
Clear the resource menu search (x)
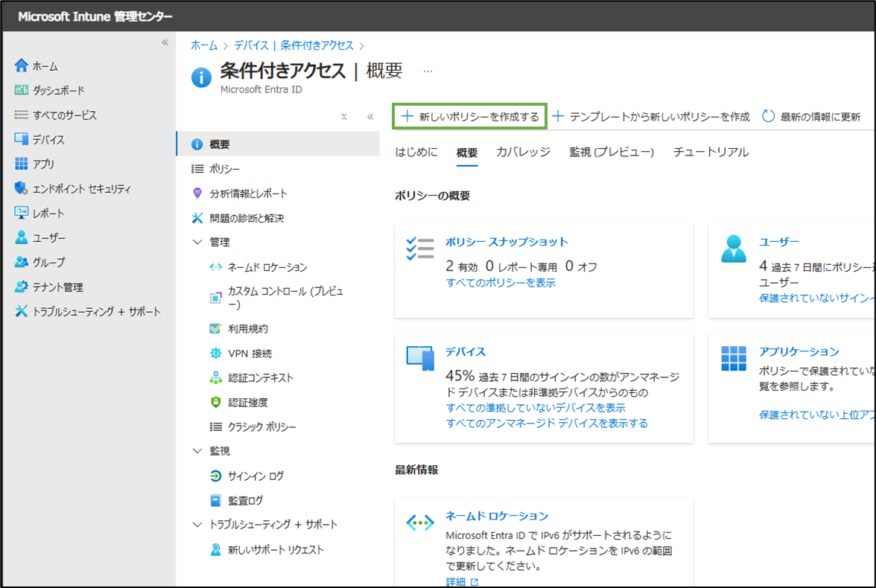click(x=344, y=117)
